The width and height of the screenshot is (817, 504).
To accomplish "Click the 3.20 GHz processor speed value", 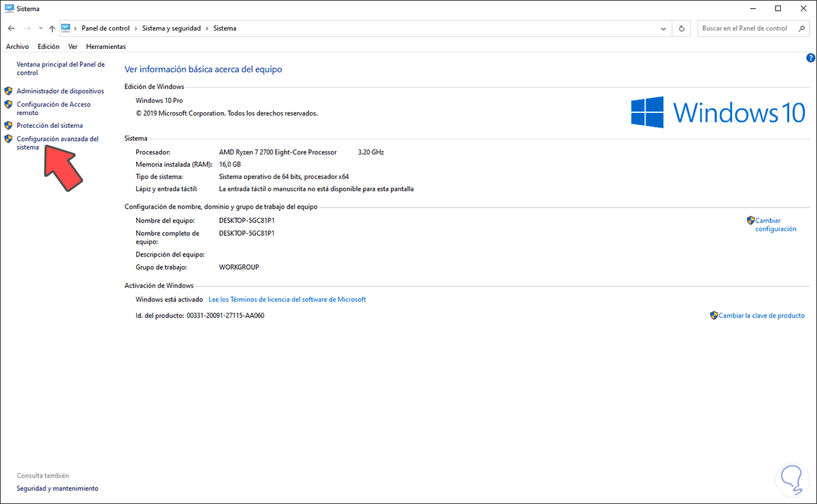I will (371, 152).
